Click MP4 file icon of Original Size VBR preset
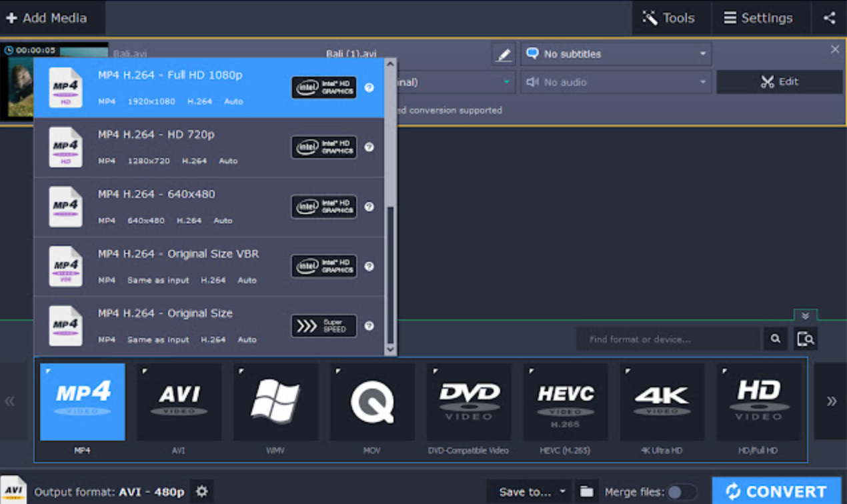 pos(65,267)
